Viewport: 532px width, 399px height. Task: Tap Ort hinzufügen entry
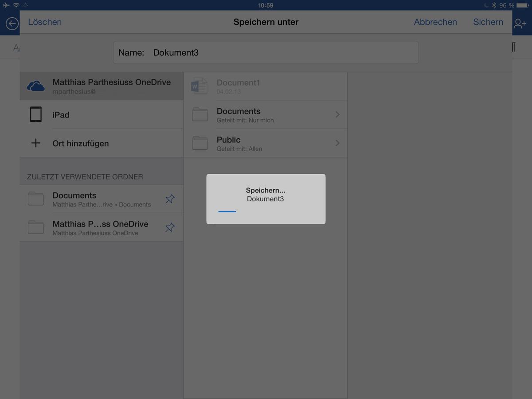click(x=102, y=143)
